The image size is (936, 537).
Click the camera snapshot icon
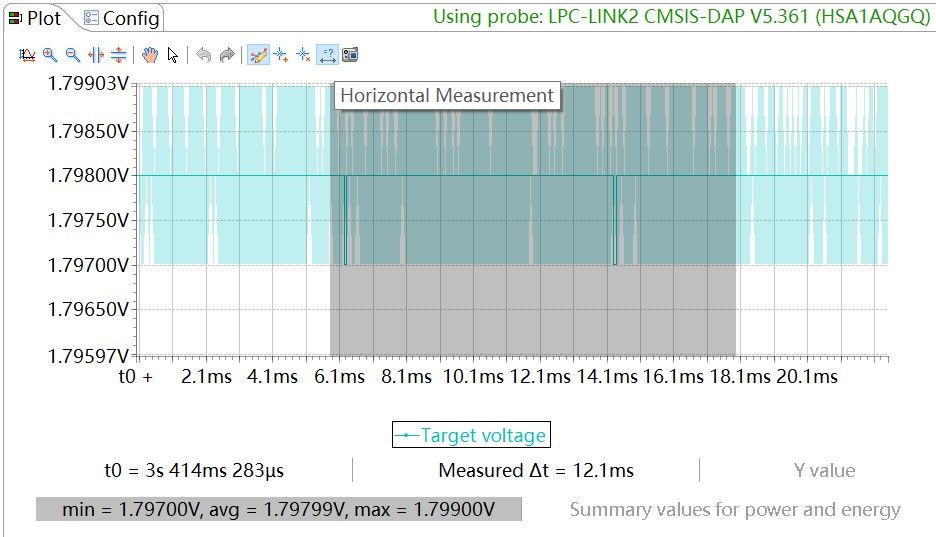[x=350, y=55]
